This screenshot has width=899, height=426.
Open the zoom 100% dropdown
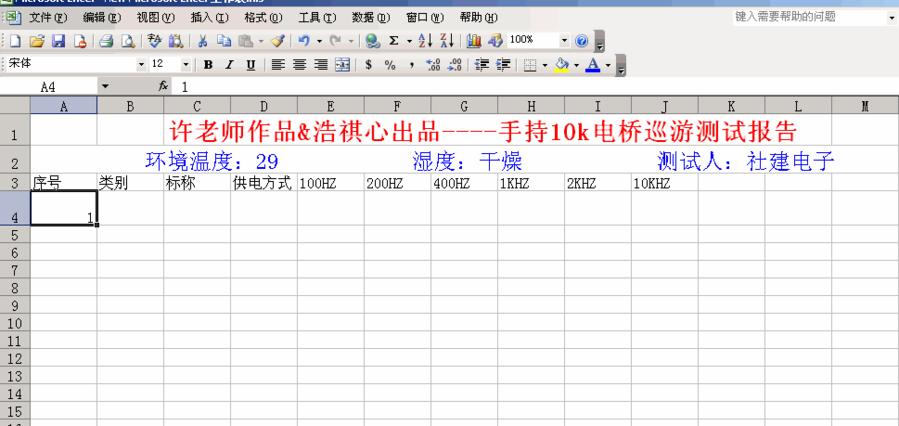[x=564, y=41]
